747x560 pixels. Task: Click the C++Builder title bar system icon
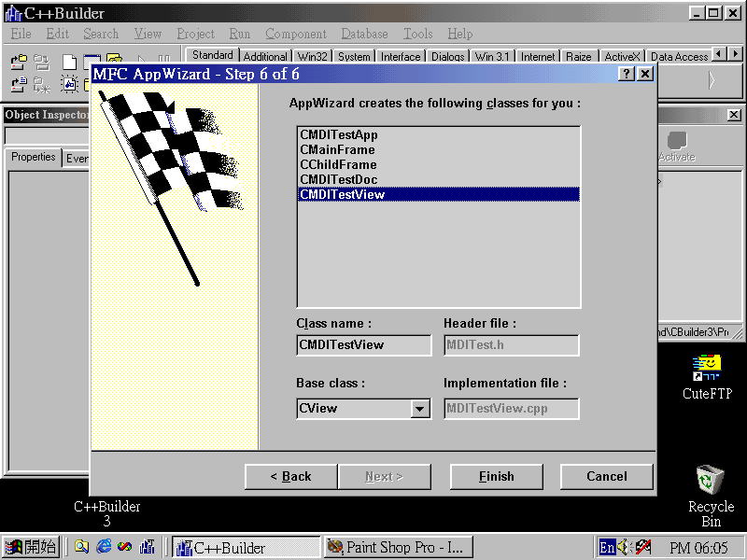pyautogui.click(x=13, y=13)
